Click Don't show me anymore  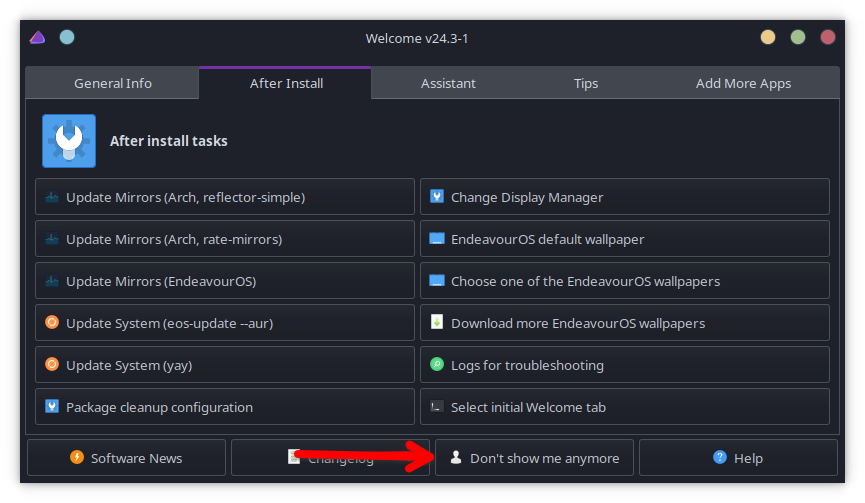(x=534, y=458)
